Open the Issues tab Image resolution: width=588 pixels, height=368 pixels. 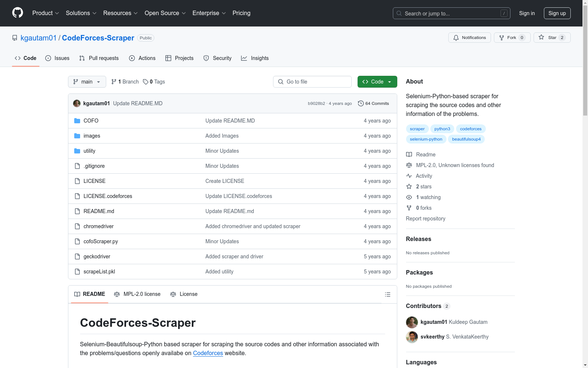57,58
